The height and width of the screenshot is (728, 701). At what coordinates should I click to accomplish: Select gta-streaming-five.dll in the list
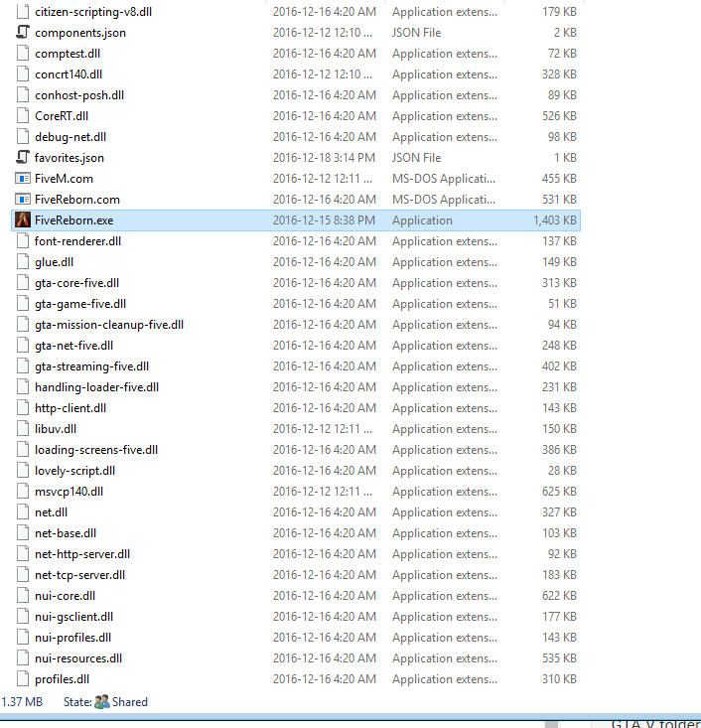(x=92, y=366)
